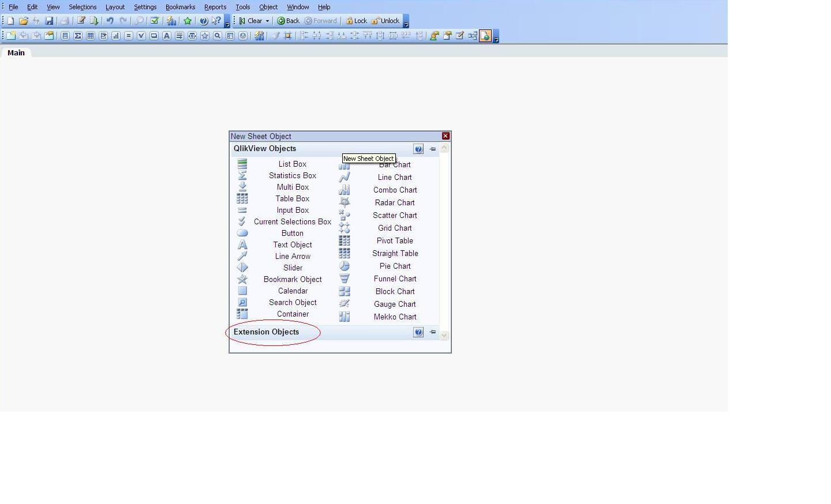
Task: Close the New Sheet Object dialog
Action: pyautogui.click(x=446, y=136)
